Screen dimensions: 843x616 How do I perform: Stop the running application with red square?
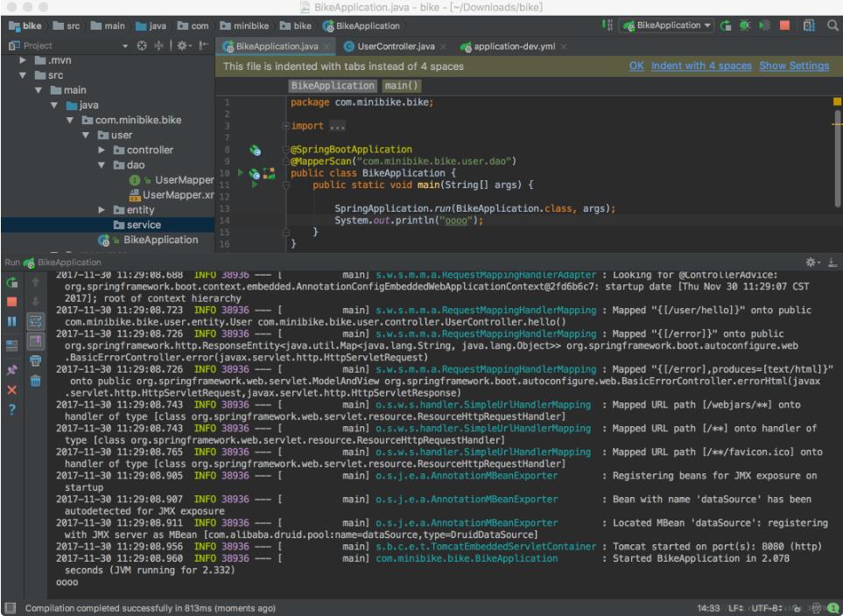tap(13, 302)
